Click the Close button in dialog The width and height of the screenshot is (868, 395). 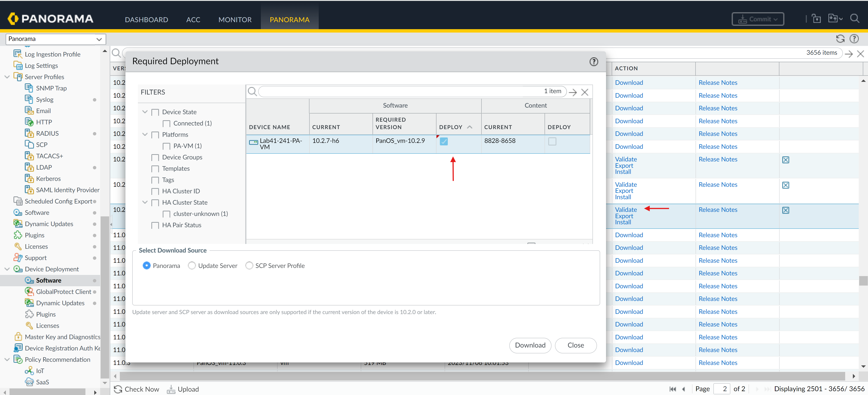click(x=575, y=345)
